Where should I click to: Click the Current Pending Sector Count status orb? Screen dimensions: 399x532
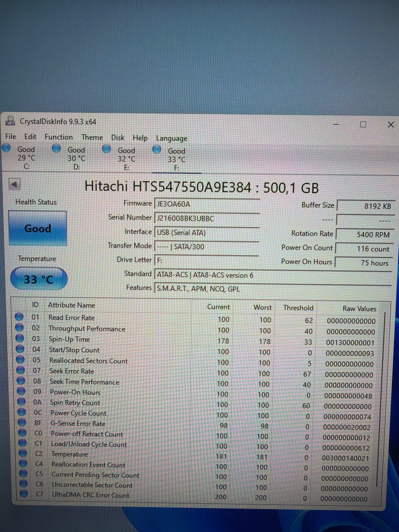(23, 474)
